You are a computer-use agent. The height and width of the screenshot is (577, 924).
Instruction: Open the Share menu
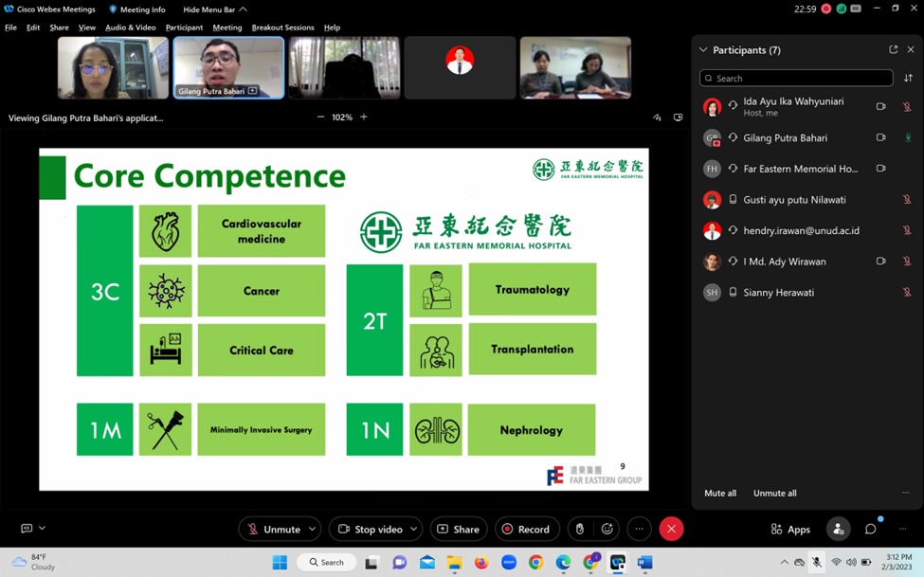(x=59, y=27)
